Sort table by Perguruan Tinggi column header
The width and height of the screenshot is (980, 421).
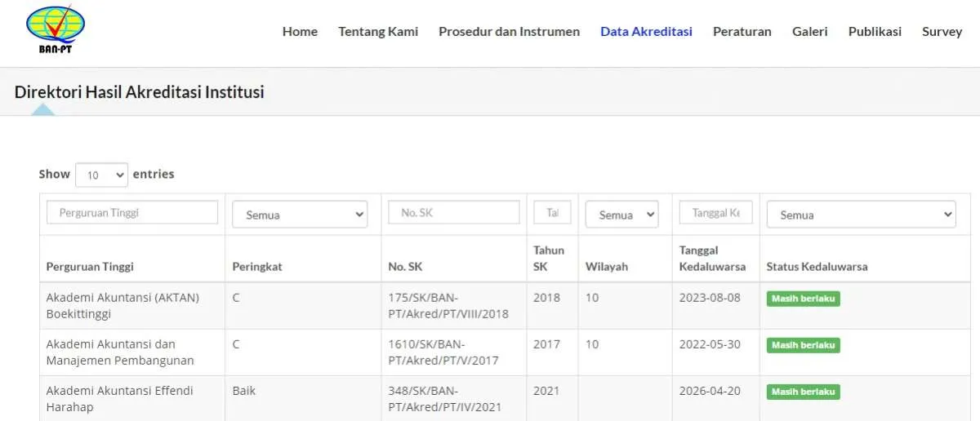tap(90, 267)
